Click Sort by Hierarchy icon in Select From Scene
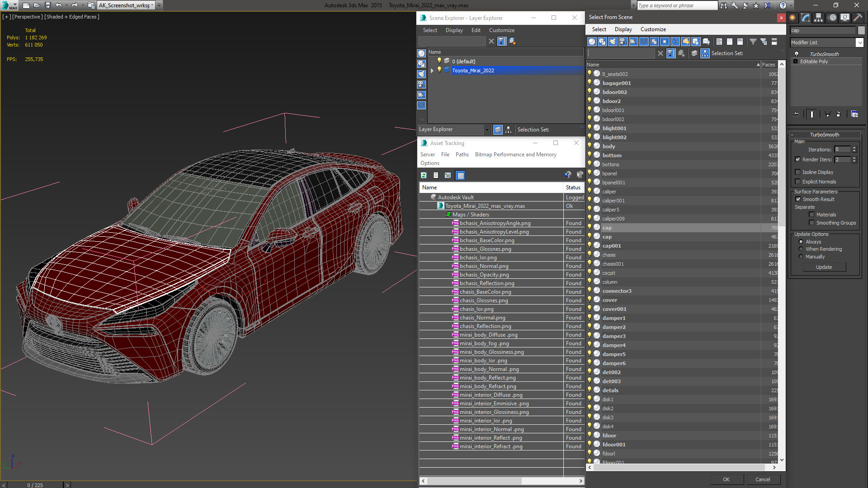The height and width of the screenshot is (488, 868). coord(705,53)
